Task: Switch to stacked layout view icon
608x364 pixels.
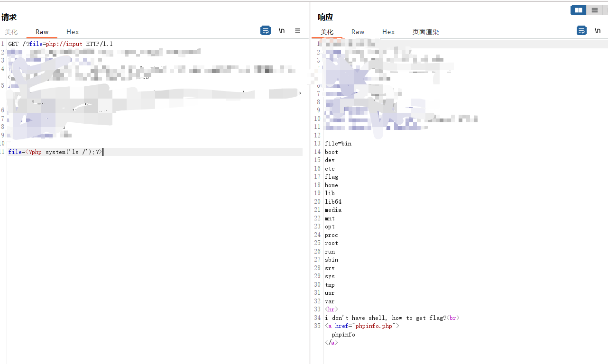Action: (594, 10)
